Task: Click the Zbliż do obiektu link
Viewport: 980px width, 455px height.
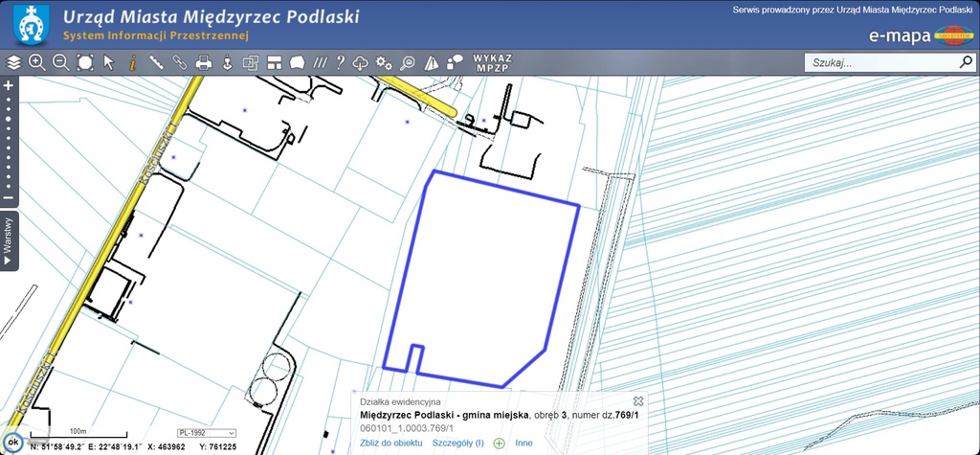Action: (391, 444)
